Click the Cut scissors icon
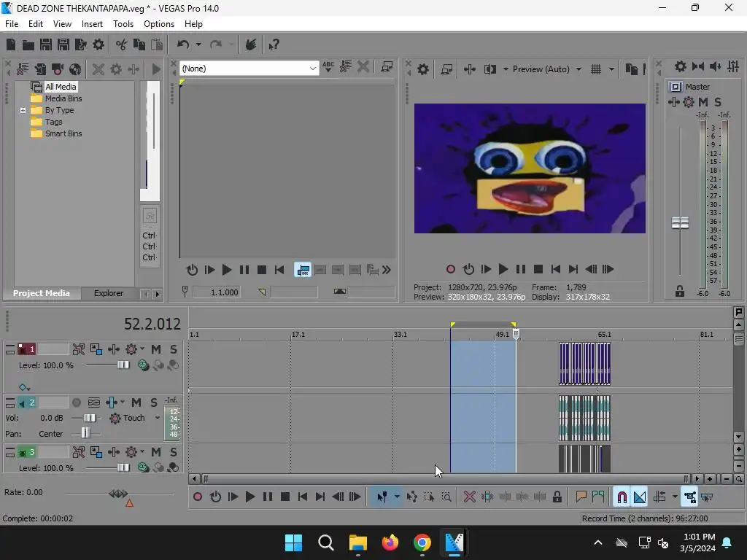Viewport: 747px width, 560px height. pyautogui.click(x=121, y=44)
